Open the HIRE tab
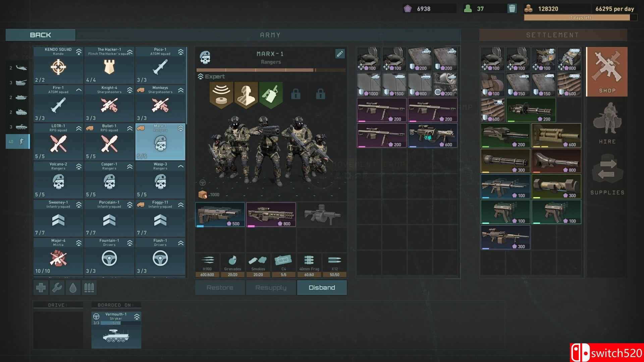Image resolution: width=644 pixels, height=362 pixels. pos(607,124)
